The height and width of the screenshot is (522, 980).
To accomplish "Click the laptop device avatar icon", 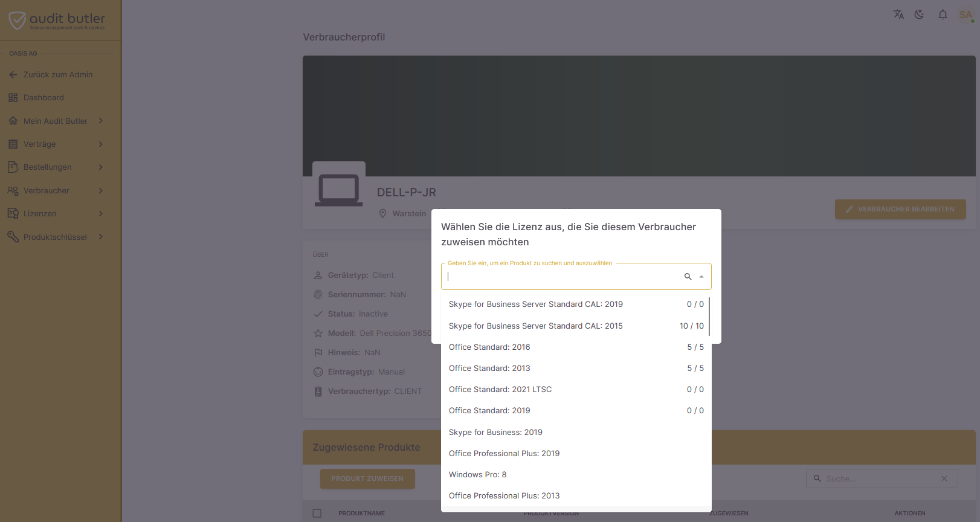I will (x=339, y=190).
